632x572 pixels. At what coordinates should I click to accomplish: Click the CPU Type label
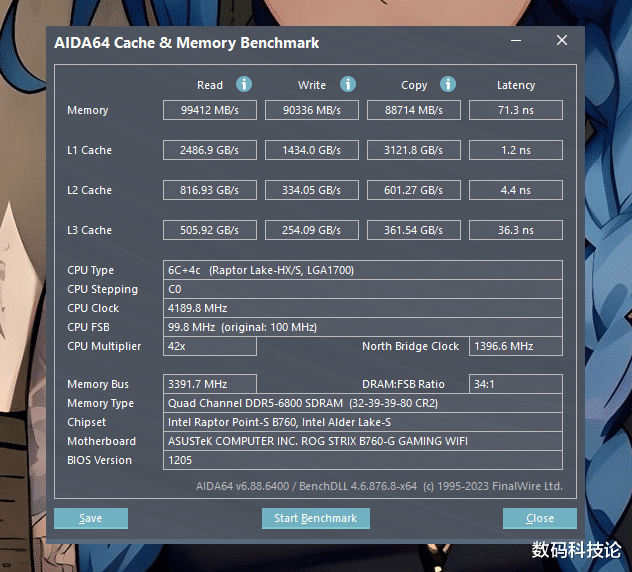coord(90,270)
